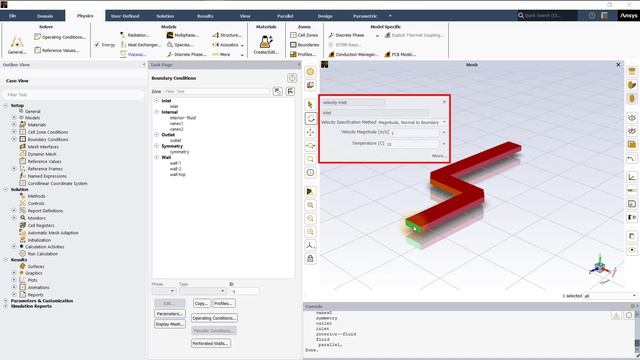This screenshot has width=640, height=360.
Task: Click the zone grouping options icon
Action: 290,91
